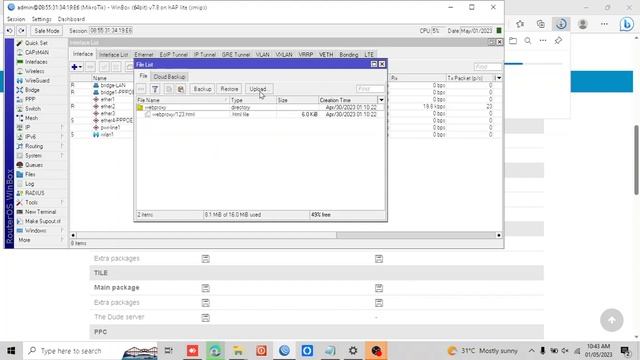Viewport: 640px width, 360px height.
Task: Click the taskbar search box
Action: click(x=90, y=351)
